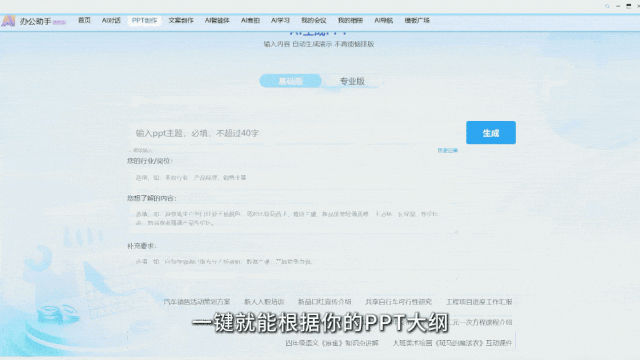Open the 我的会议 navigation item
Viewport: 640px width, 360px height.
point(313,20)
